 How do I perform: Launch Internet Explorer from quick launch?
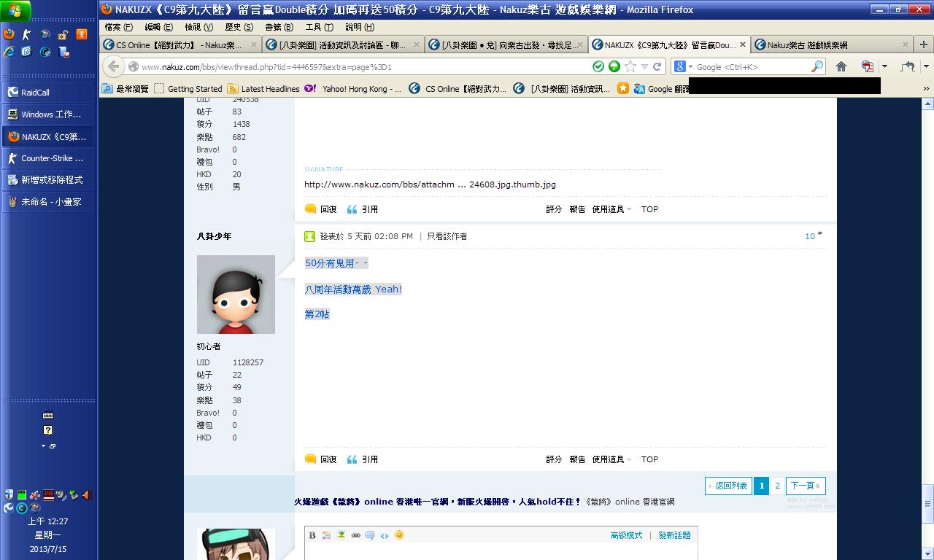(9, 52)
